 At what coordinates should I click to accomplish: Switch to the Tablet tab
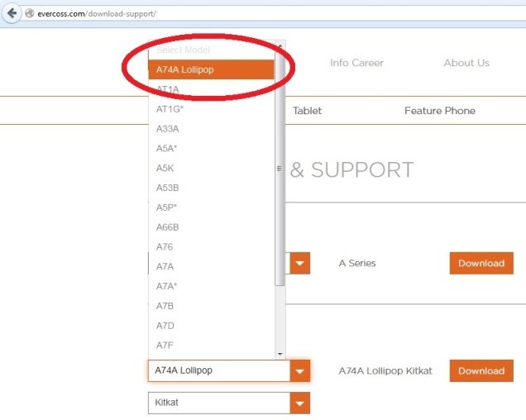click(x=307, y=111)
